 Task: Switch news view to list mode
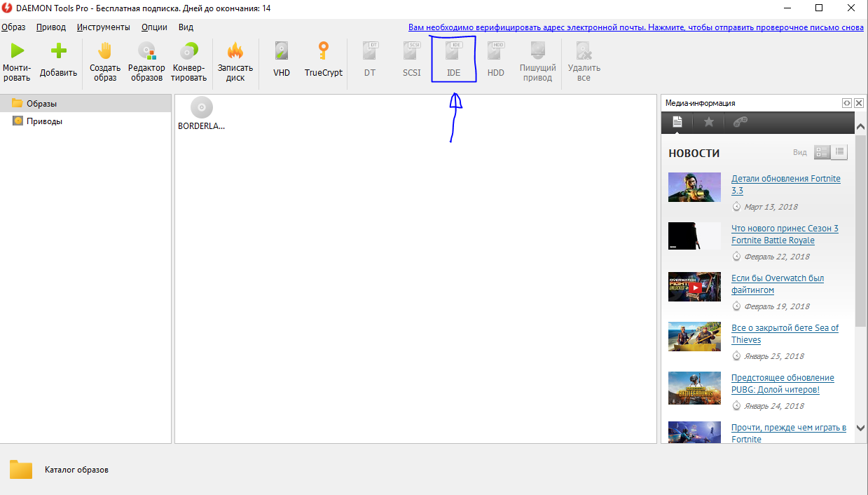coord(839,152)
